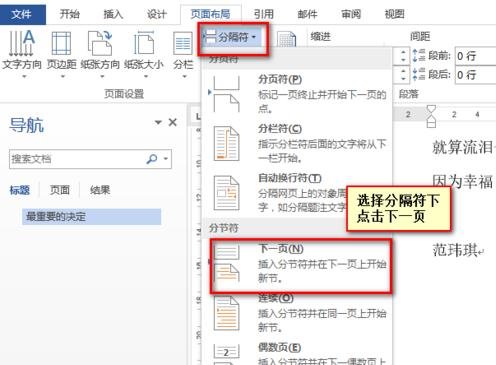Choose 偶数页(E) even page section break

pyautogui.click(x=297, y=352)
